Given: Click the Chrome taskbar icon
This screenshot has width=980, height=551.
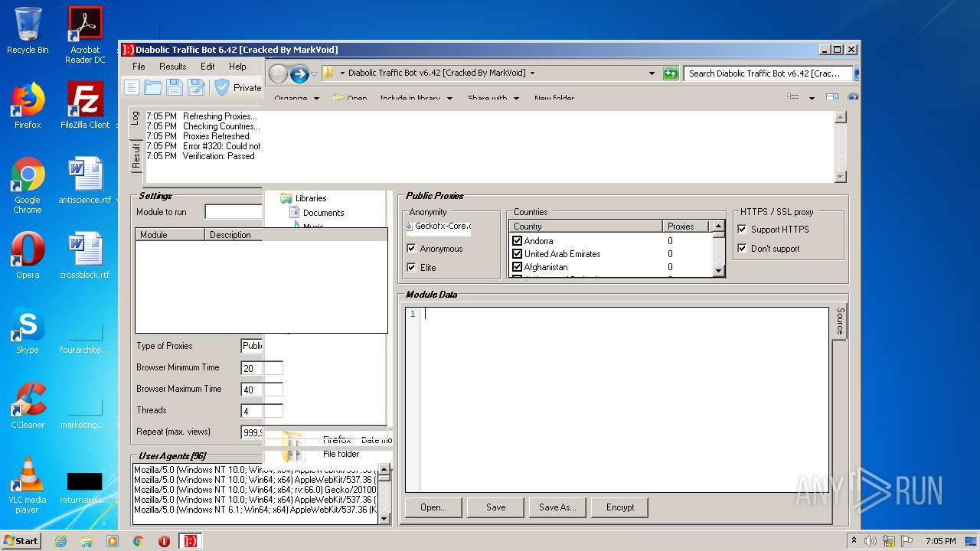Looking at the screenshot, I should 139,541.
